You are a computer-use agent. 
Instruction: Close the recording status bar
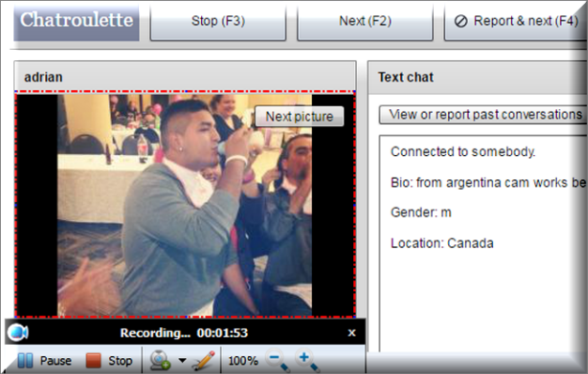(x=351, y=333)
